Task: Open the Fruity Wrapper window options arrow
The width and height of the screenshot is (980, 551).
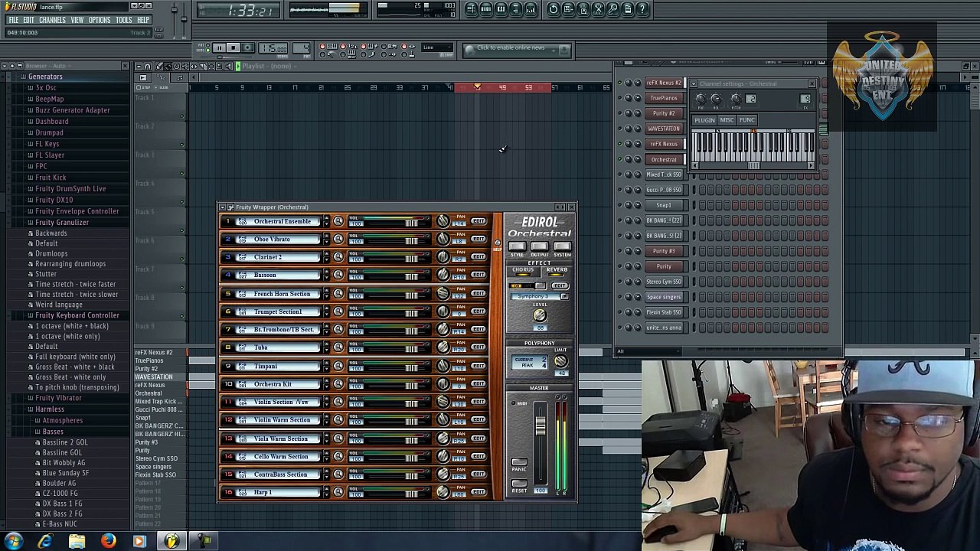Action: pyautogui.click(x=223, y=207)
